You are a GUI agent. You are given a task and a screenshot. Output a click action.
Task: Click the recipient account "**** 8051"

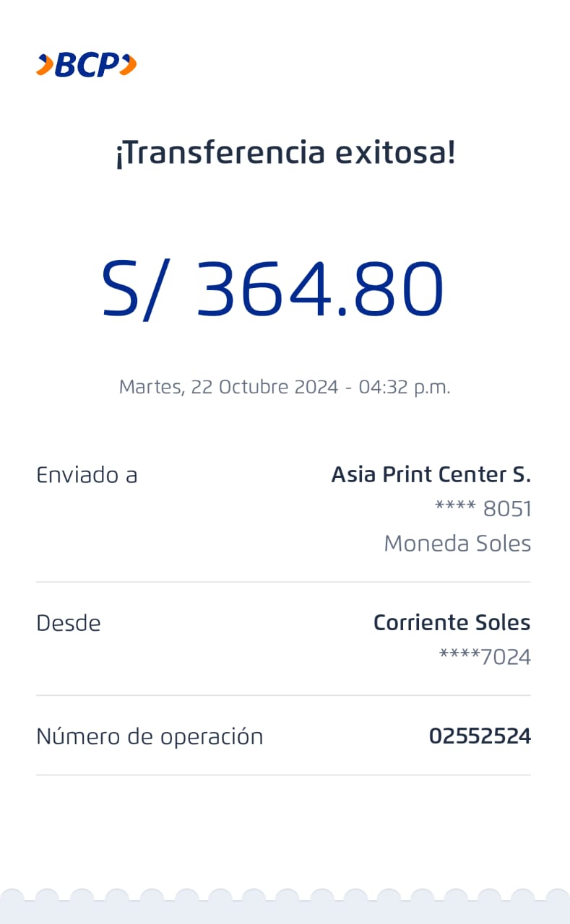pyautogui.click(x=483, y=509)
